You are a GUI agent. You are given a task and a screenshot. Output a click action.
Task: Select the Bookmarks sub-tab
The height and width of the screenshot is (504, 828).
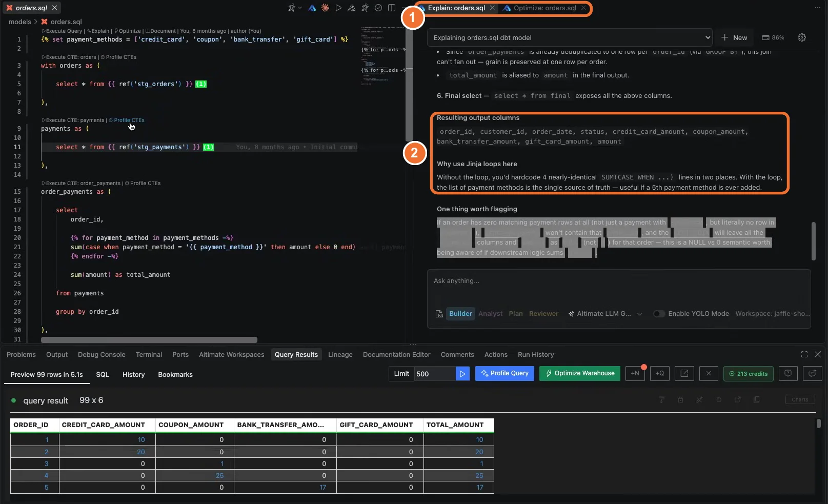175,374
